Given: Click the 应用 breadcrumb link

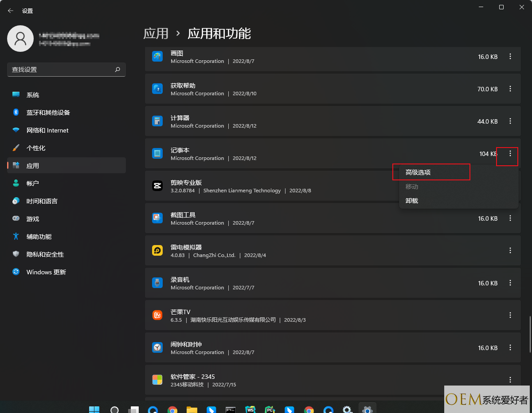Looking at the screenshot, I should tap(156, 33).
